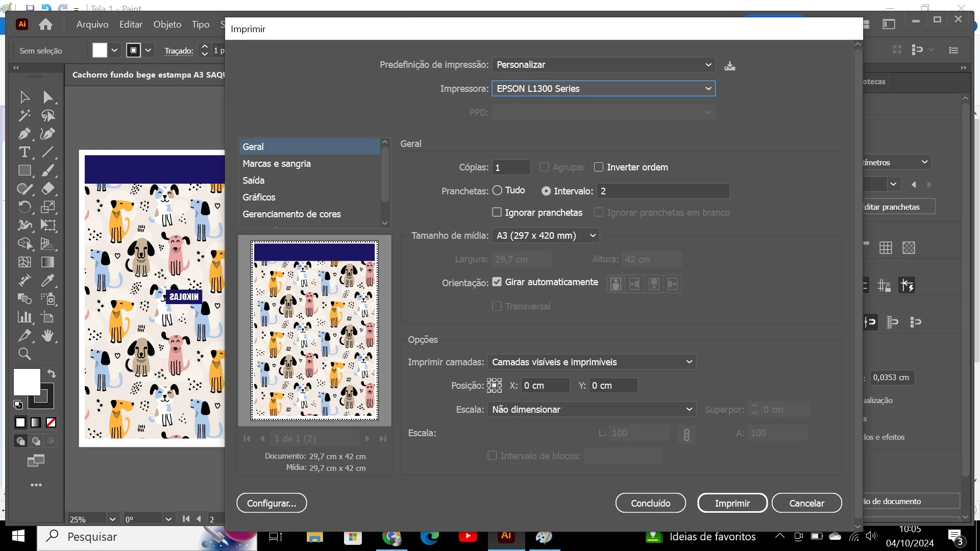Uncheck Girar automaticamente
Image resolution: width=980 pixels, height=551 pixels.
[x=497, y=282]
